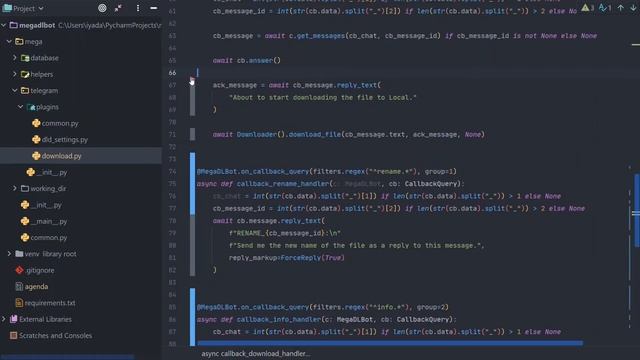Click Python icon of dld_settings.py
The width and height of the screenshot is (640, 360).
pyautogui.click(x=36, y=140)
